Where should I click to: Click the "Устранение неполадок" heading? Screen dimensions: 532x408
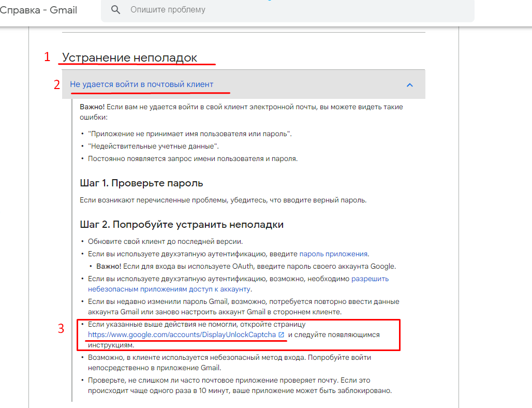129,57
